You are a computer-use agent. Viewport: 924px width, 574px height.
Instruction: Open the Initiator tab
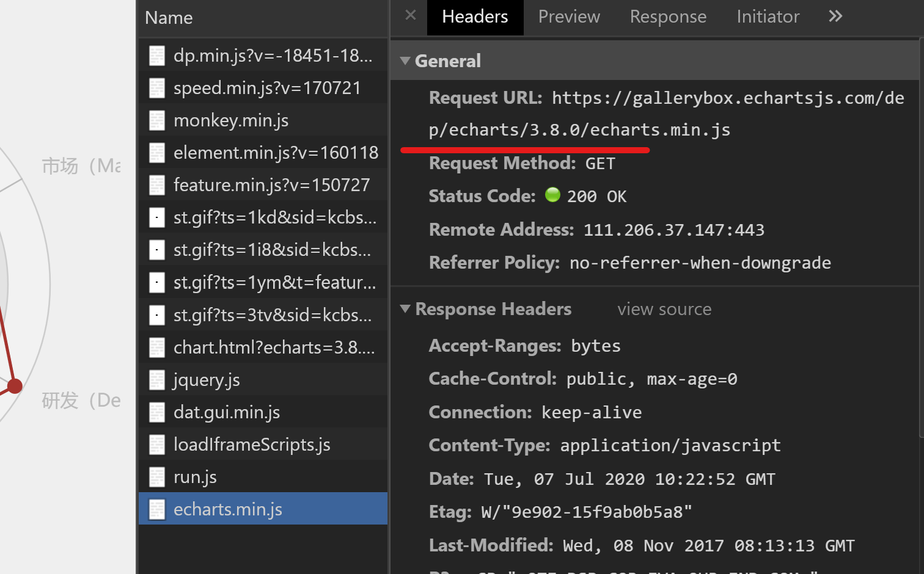point(768,16)
